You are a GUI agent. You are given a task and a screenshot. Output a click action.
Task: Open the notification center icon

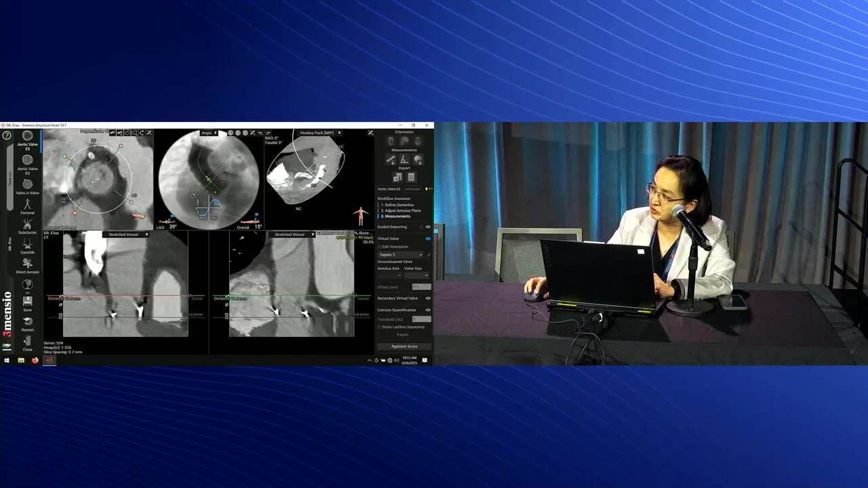pyautogui.click(x=425, y=361)
